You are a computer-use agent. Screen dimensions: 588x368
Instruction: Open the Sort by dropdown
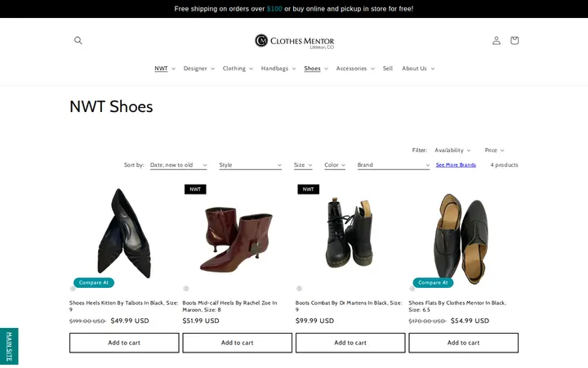[179, 165]
